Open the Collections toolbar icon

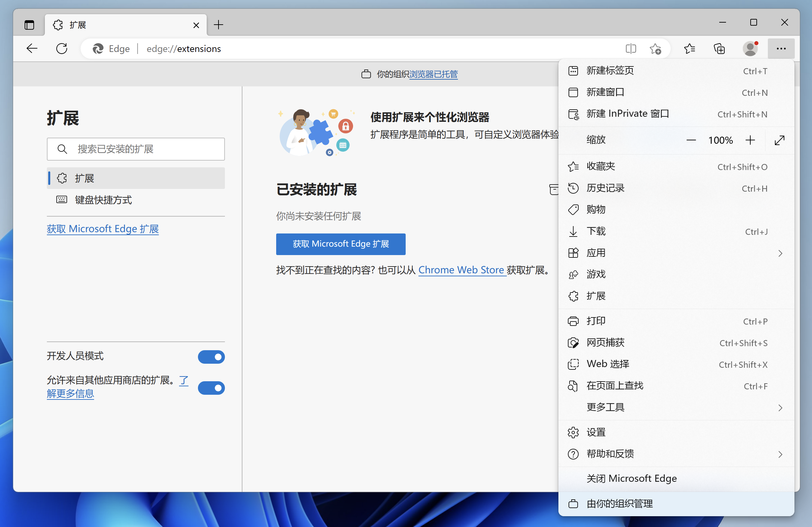(x=719, y=49)
